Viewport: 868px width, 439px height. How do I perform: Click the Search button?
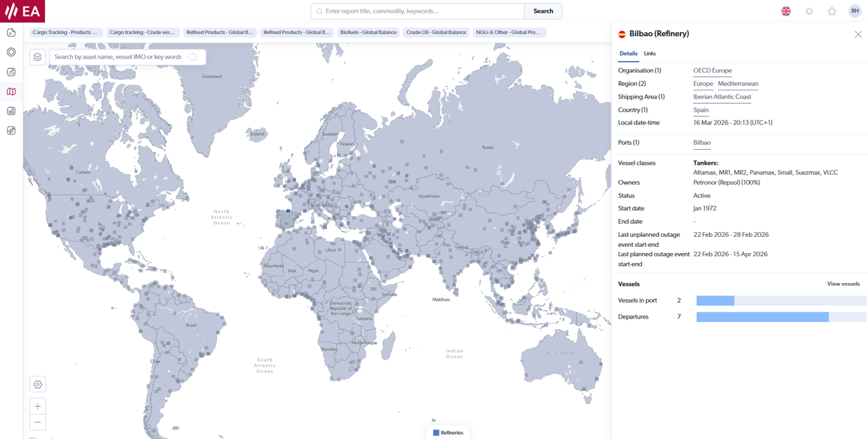(x=542, y=11)
